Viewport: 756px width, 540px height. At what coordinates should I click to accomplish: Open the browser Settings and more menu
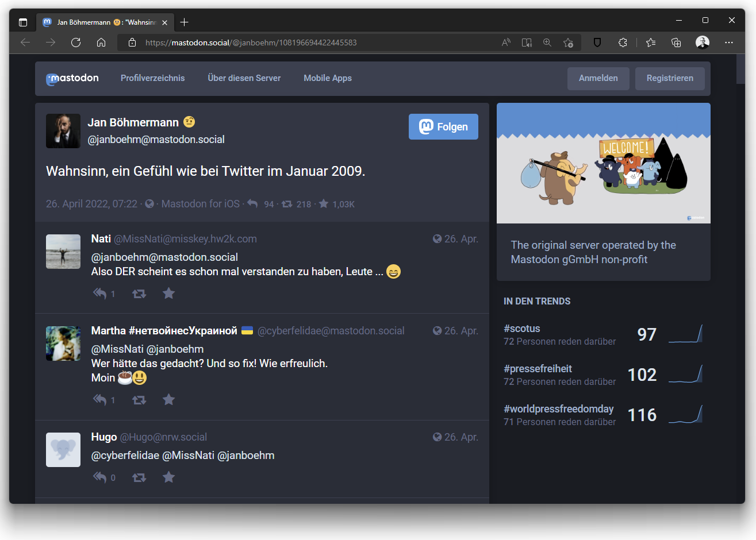click(x=729, y=43)
